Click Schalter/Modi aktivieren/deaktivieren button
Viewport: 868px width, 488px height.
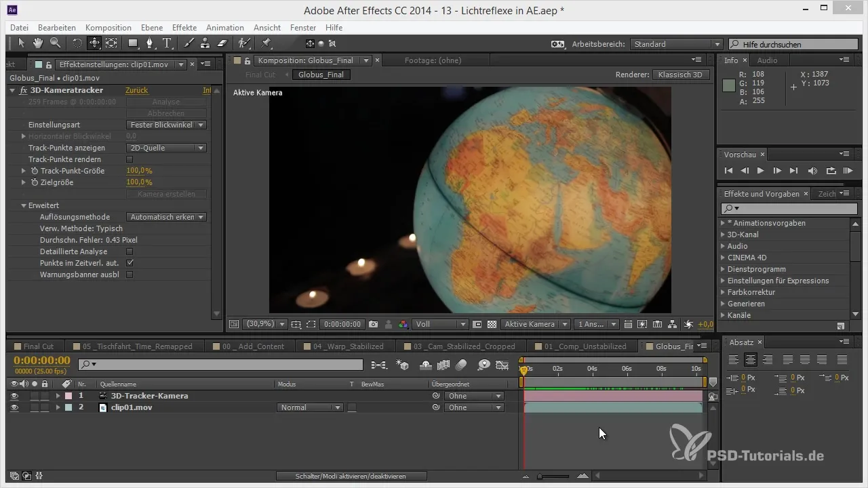pyautogui.click(x=351, y=476)
